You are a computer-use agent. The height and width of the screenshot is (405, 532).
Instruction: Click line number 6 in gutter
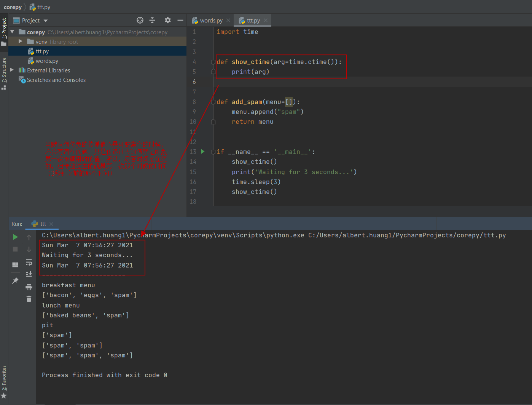194,82
